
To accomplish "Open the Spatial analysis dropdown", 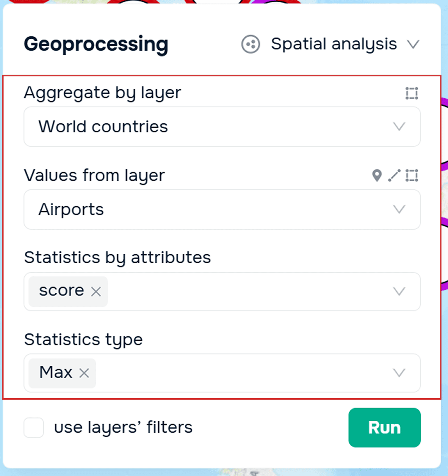I will click(413, 44).
